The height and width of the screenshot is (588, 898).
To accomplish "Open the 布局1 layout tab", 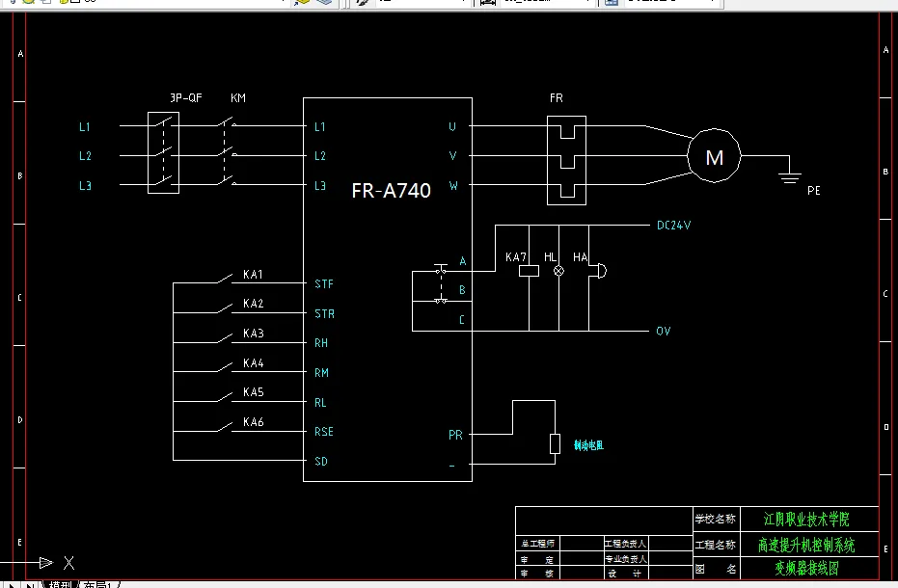I will point(97,584).
